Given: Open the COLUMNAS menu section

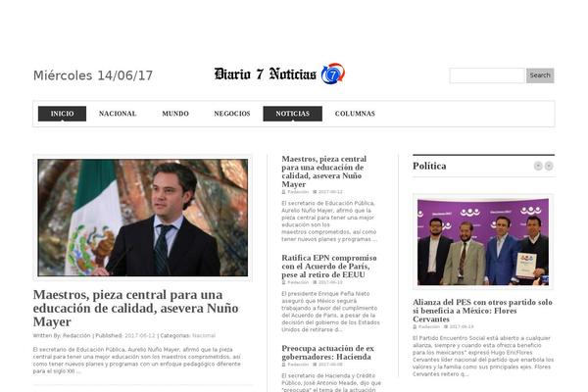Looking at the screenshot, I should point(355,114).
